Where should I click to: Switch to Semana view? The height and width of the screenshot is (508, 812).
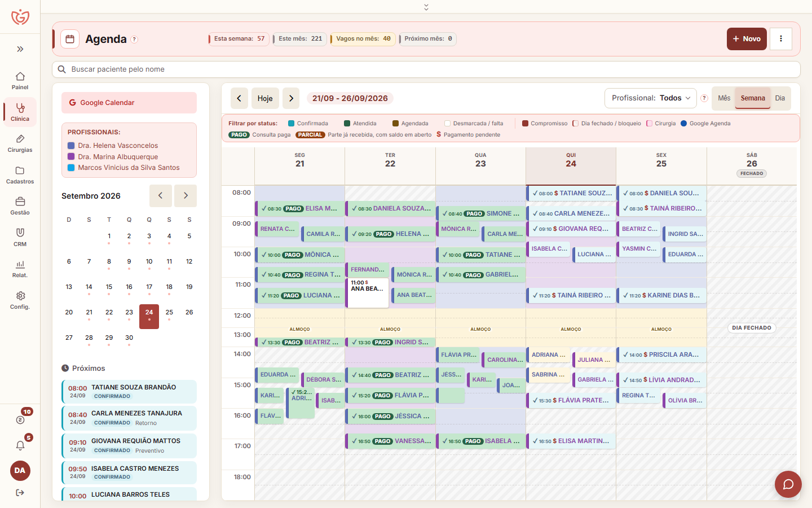pyautogui.click(x=753, y=98)
